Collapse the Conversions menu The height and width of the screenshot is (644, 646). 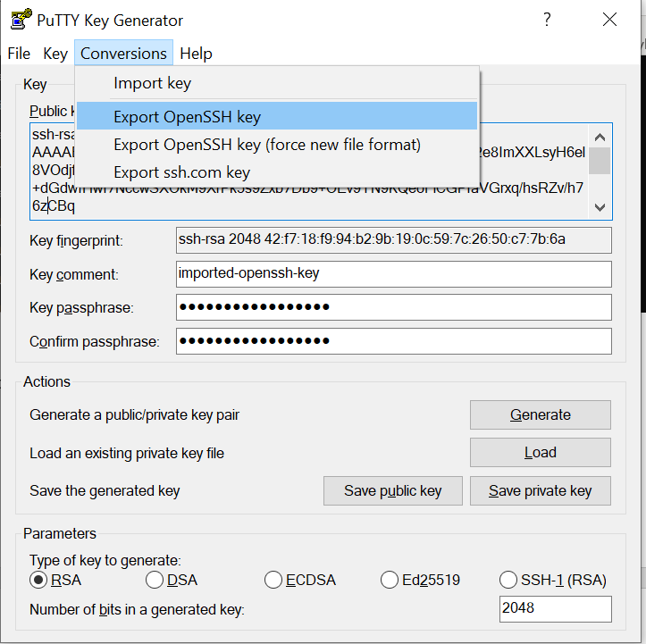pos(123,53)
